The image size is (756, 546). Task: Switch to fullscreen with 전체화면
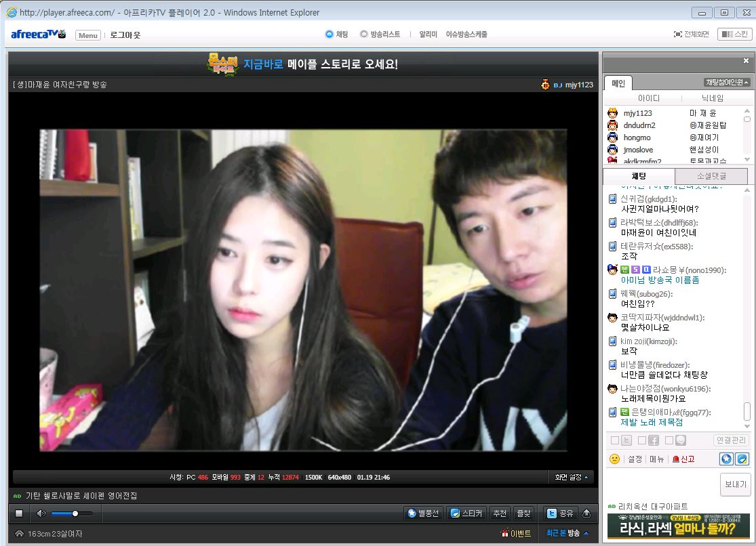click(x=691, y=35)
